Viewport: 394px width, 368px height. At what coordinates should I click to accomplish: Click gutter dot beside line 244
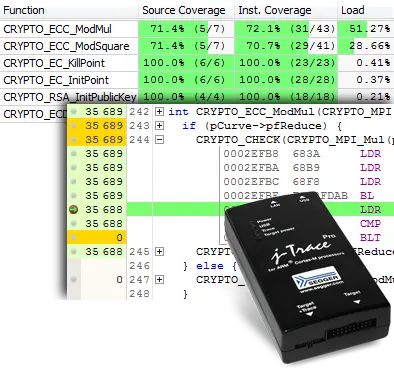74,140
